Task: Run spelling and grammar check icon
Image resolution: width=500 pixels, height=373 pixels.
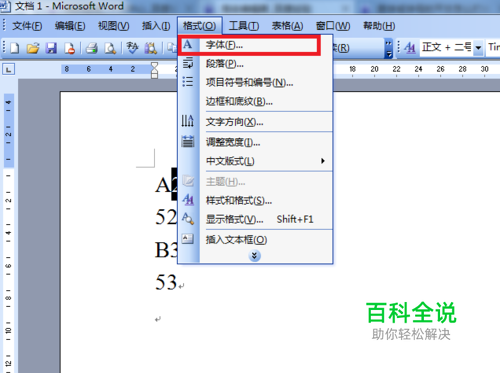Action: (132, 48)
